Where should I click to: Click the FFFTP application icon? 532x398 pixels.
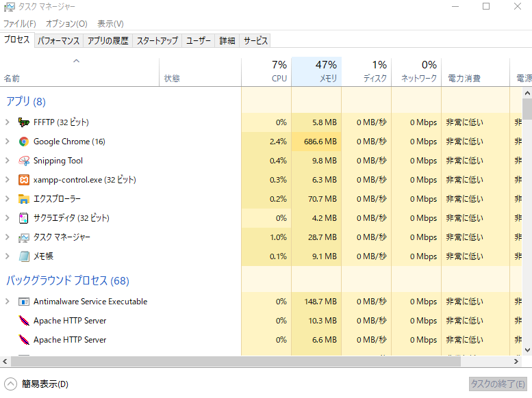[24, 122]
